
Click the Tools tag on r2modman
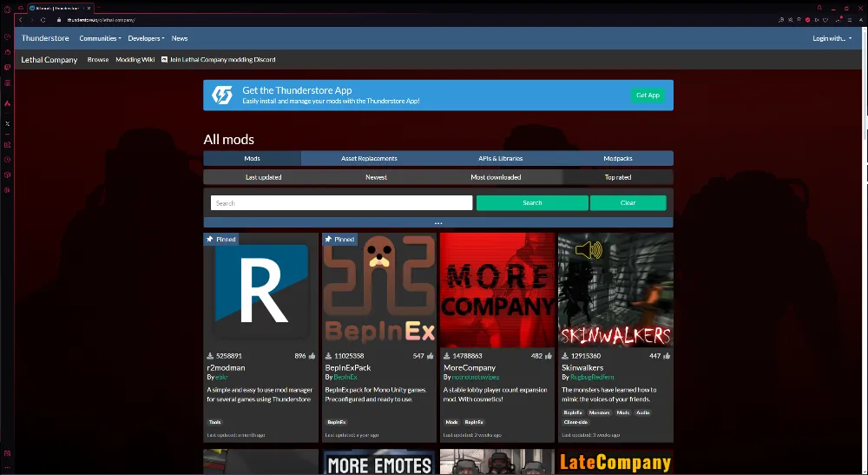tap(214, 422)
